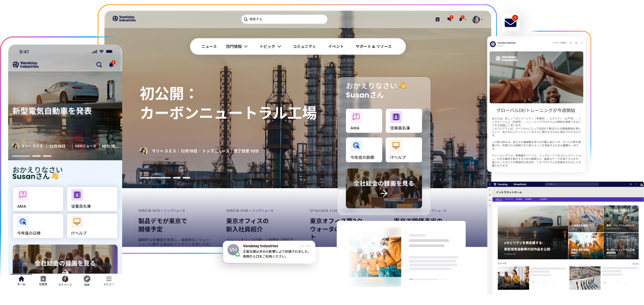Click the user profile avatar in desktop header

[x=476, y=19]
